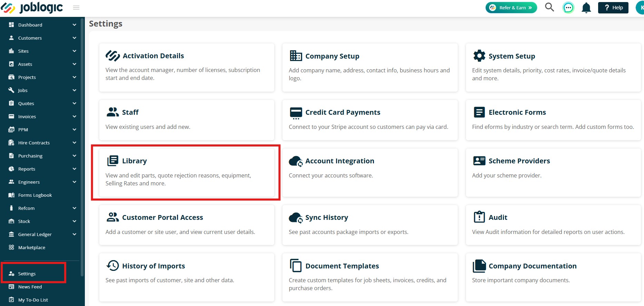Expand the General Ledger chevron
This screenshot has height=306, width=644.
point(75,234)
